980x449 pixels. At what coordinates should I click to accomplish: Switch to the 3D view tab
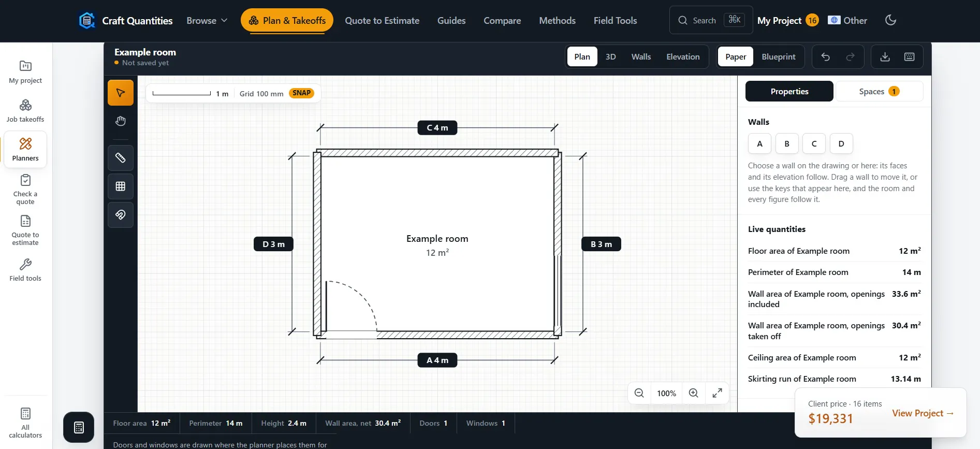coord(611,57)
